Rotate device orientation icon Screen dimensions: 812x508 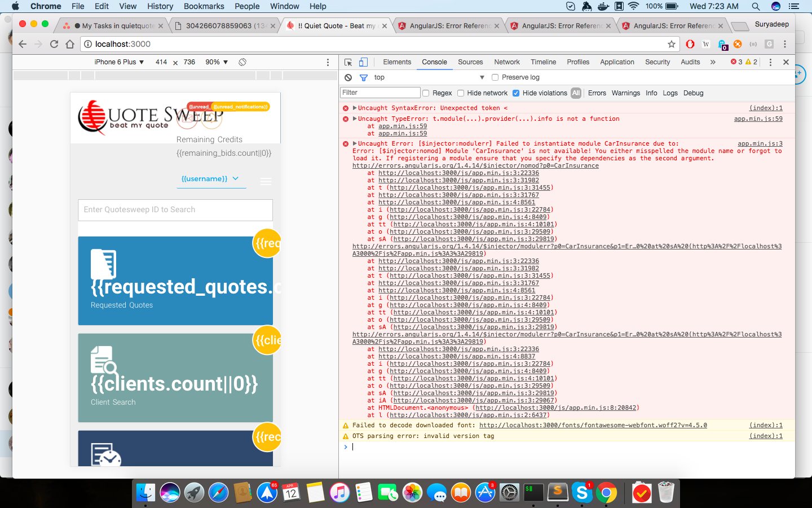pos(242,62)
